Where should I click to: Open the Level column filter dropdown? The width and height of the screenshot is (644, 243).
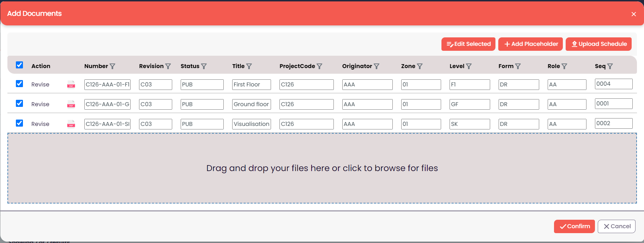point(469,66)
